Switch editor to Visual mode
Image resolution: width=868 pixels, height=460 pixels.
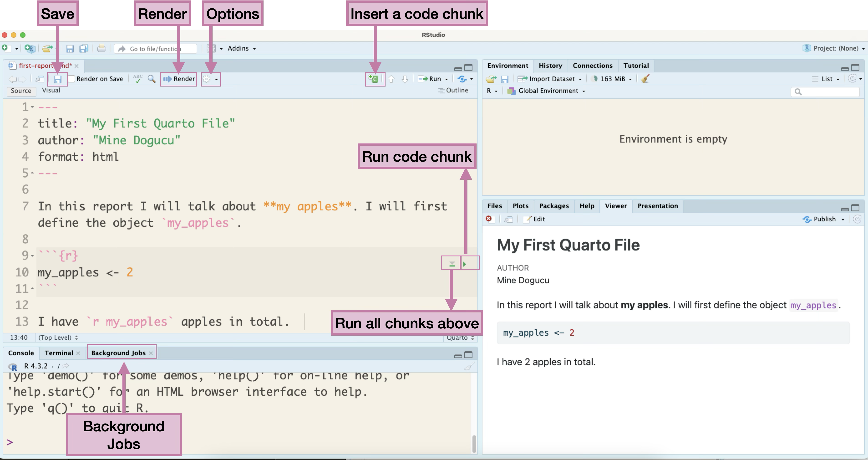pos(51,90)
